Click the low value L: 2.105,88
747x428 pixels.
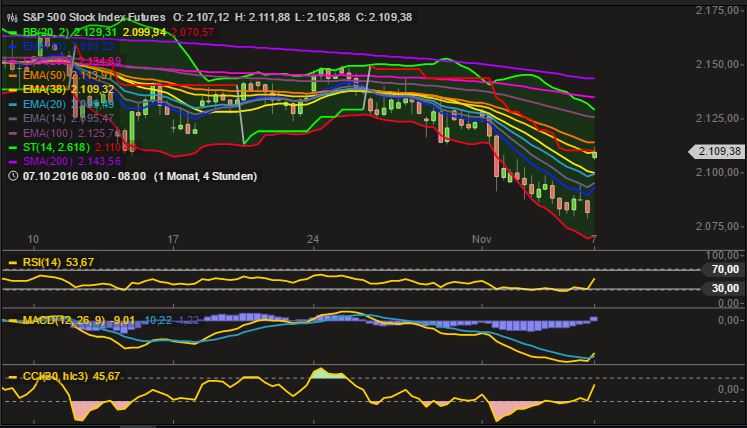coord(322,18)
